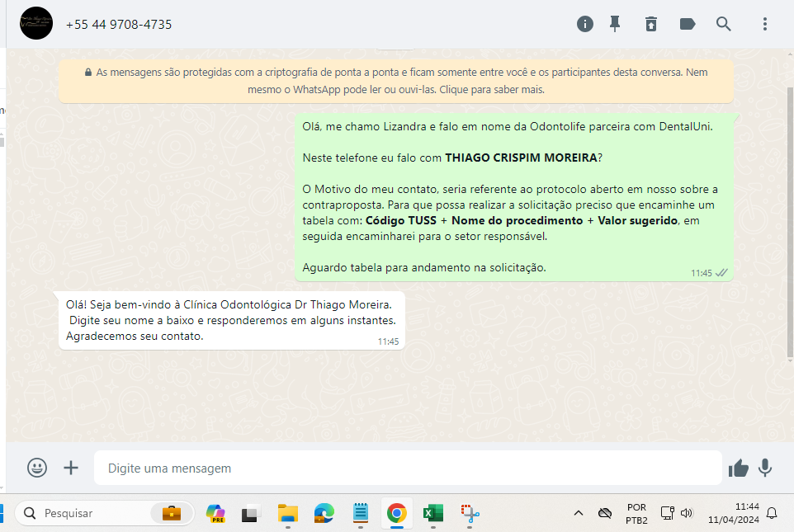Add a label with the tag icon
The width and height of the screenshot is (794, 532).
(x=688, y=24)
